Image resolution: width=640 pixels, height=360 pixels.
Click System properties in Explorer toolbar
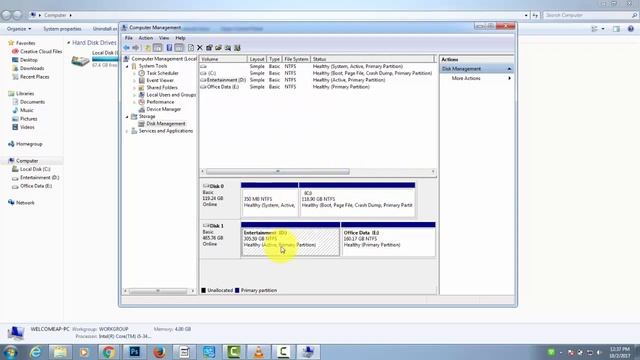point(62,29)
